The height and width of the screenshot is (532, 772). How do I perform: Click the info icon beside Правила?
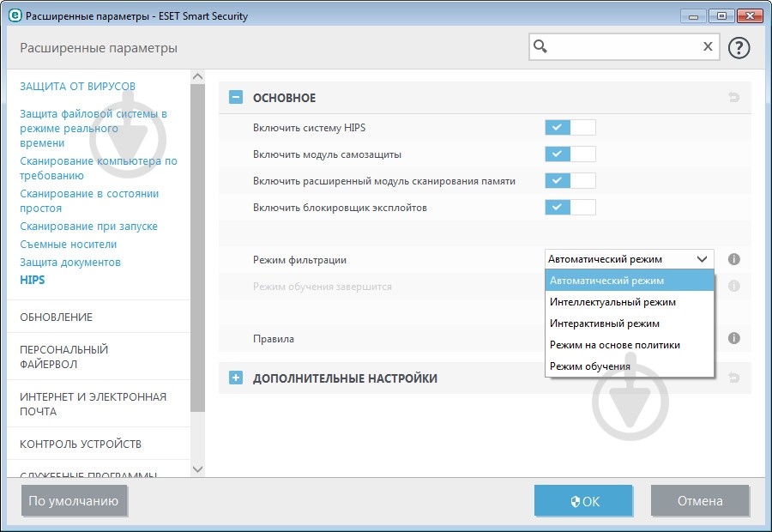point(733,338)
